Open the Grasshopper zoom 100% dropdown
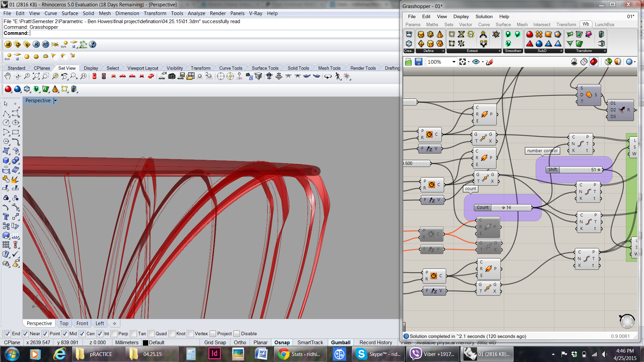 454,62
